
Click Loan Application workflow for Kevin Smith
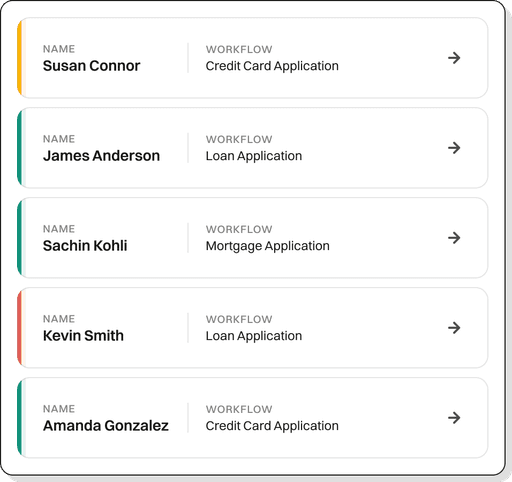pyautogui.click(x=254, y=336)
